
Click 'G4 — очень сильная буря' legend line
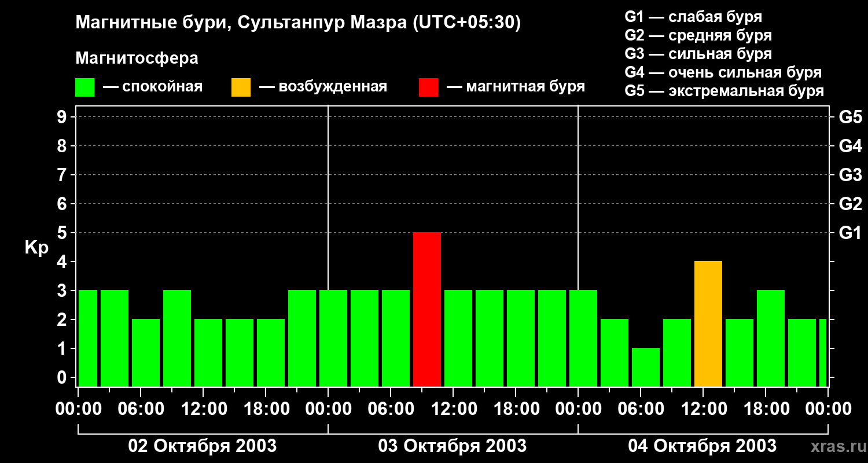[723, 72]
